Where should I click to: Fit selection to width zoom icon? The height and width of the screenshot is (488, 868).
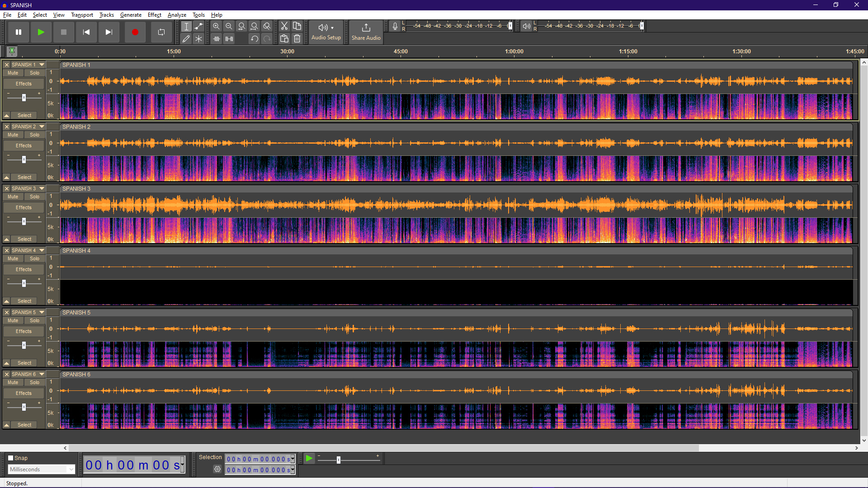click(242, 26)
